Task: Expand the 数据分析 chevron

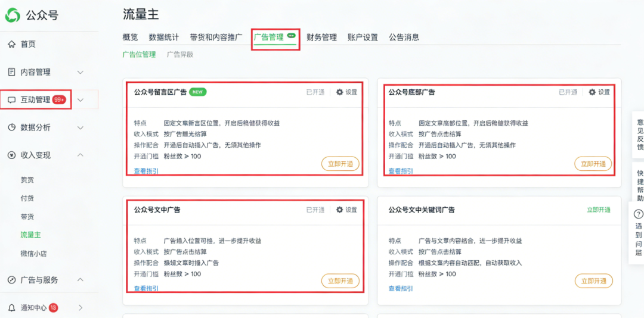Action: 80,128
